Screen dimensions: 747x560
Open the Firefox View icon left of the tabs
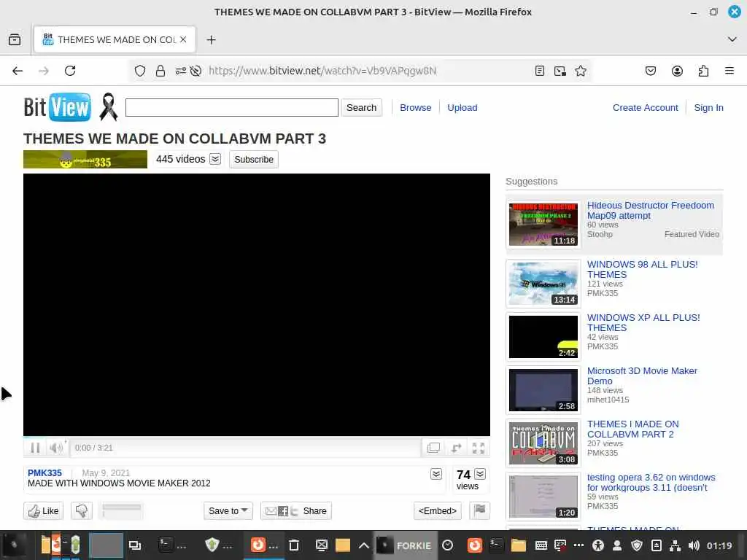(x=15, y=39)
